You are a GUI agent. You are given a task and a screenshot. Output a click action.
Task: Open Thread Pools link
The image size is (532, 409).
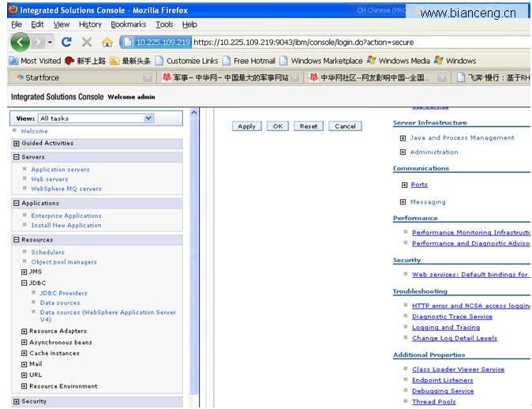pos(433,402)
